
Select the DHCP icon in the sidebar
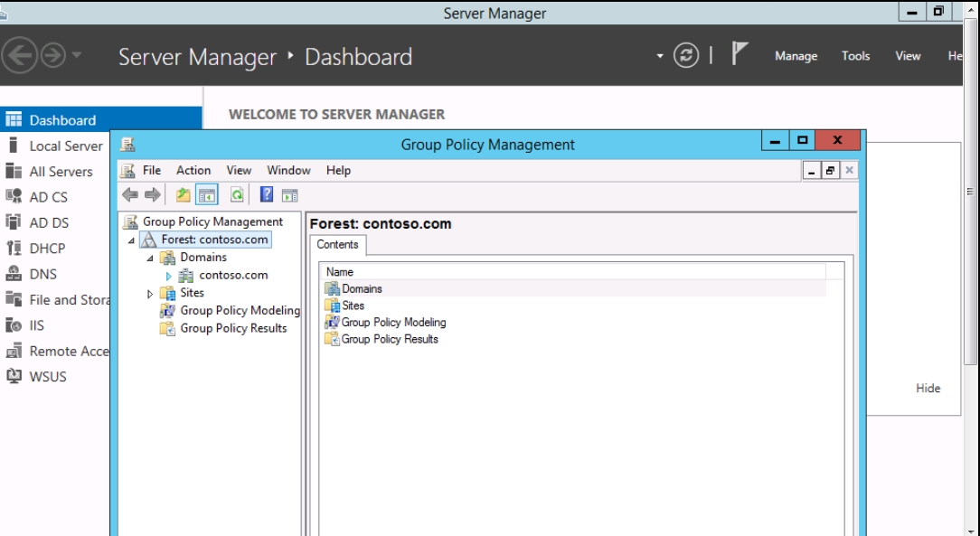tap(14, 249)
